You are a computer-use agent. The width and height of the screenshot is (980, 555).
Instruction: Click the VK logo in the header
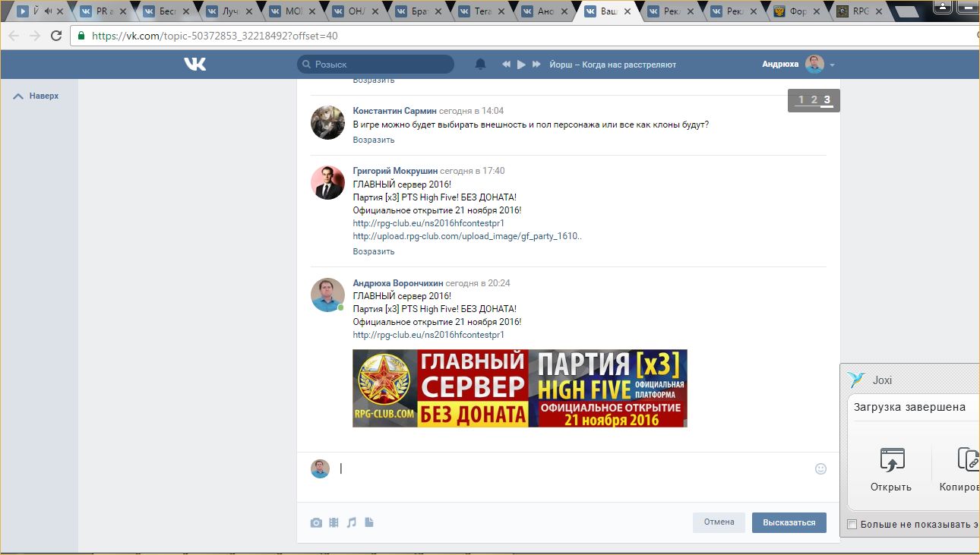(x=195, y=65)
